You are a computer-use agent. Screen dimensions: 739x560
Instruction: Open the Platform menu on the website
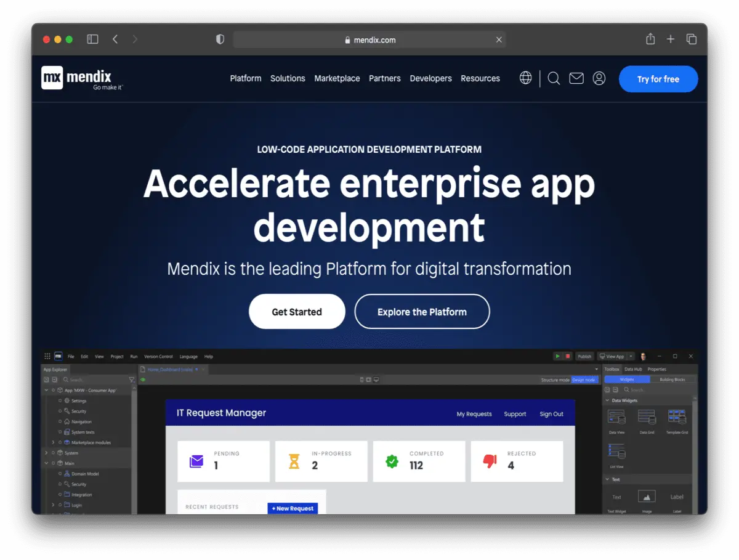coord(246,78)
